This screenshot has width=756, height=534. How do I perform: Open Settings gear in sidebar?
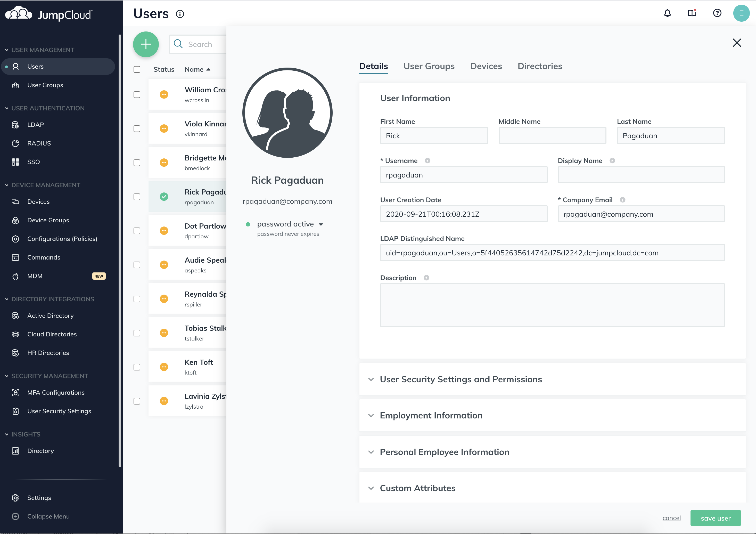pyautogui.click(x=15, y=497)
